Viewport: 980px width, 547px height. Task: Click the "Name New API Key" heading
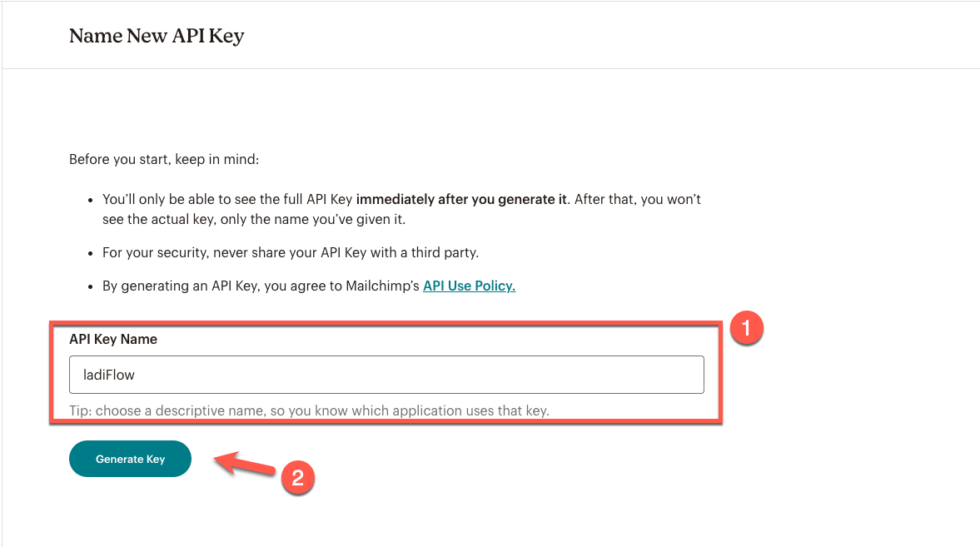click(x=157, y=36)
